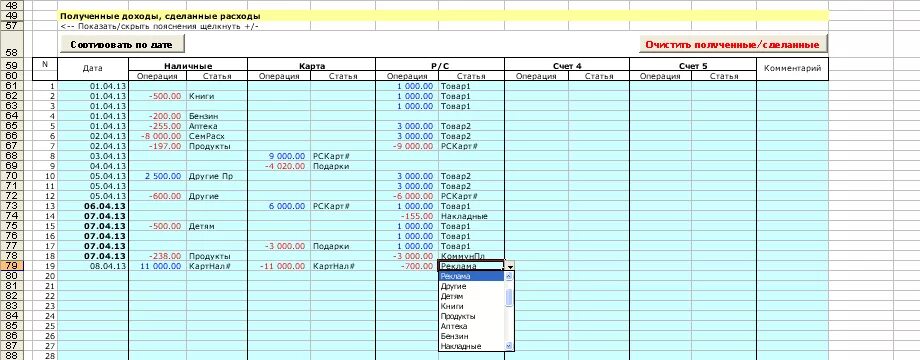Image resolution: width=920 pixels, height=360 pixels.
Task: Select the date cell 03.04.13
Action: pyautogui.click(x=93, y=156)
